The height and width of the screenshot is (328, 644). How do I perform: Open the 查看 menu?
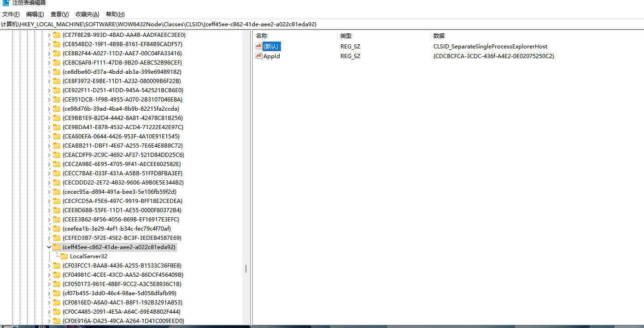click(x=59, y=14)
